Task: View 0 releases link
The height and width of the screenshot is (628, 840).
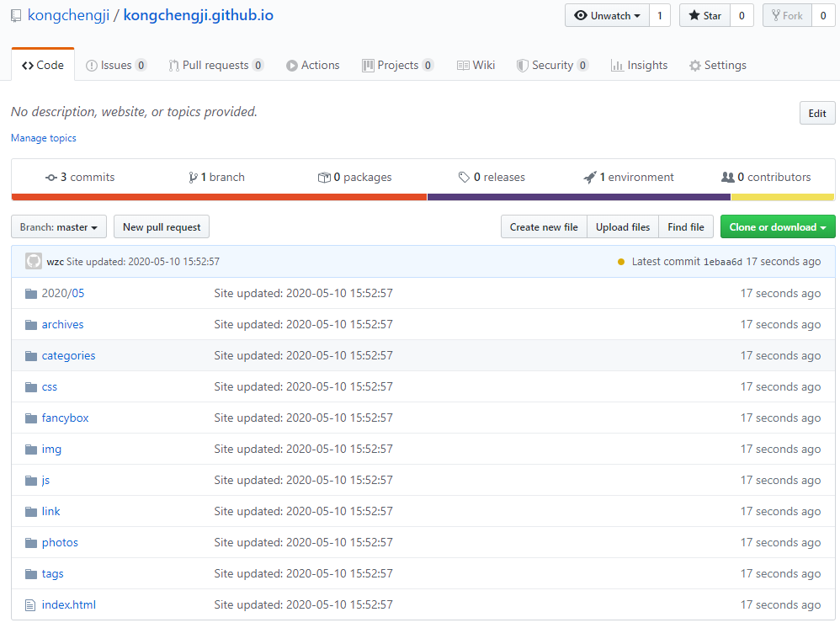Action: point(492,178)
